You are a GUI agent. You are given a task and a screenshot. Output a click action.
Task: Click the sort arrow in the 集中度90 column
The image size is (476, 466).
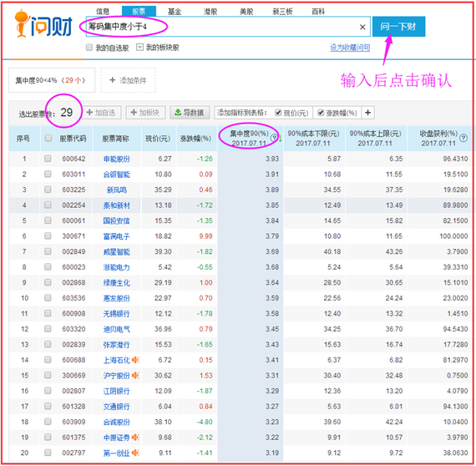pyautogui.click(x=281, y=139)
